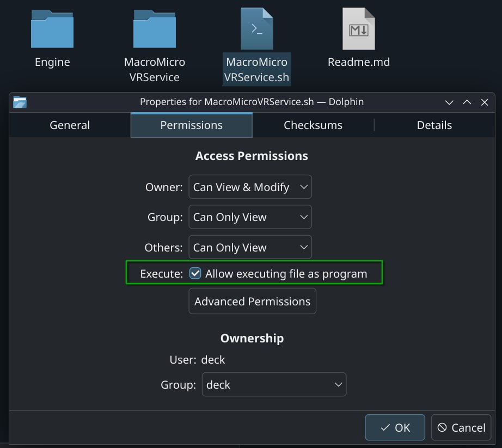Select the Engine folder icon
This screenshot has width=502, height=448.
52,29
